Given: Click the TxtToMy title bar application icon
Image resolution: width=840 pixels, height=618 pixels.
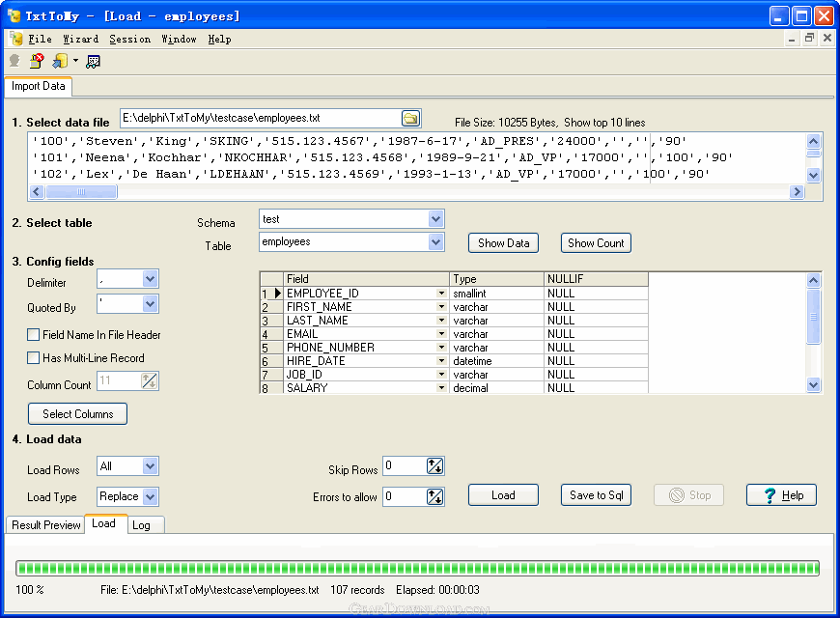Looking at the screenshot, I should pos(14,16).
